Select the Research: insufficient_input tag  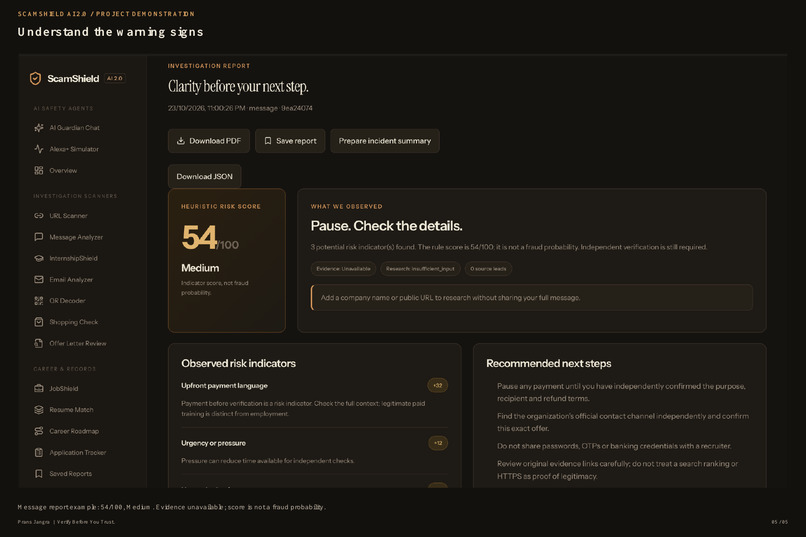pos(420,269)
